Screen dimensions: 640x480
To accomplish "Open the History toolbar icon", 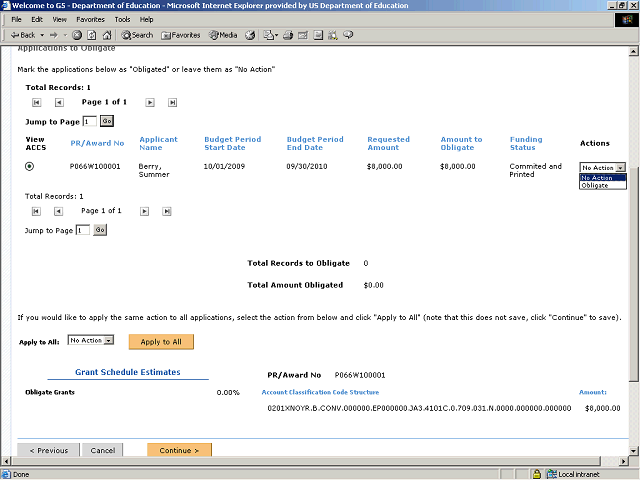I will (x=250, y=35).
